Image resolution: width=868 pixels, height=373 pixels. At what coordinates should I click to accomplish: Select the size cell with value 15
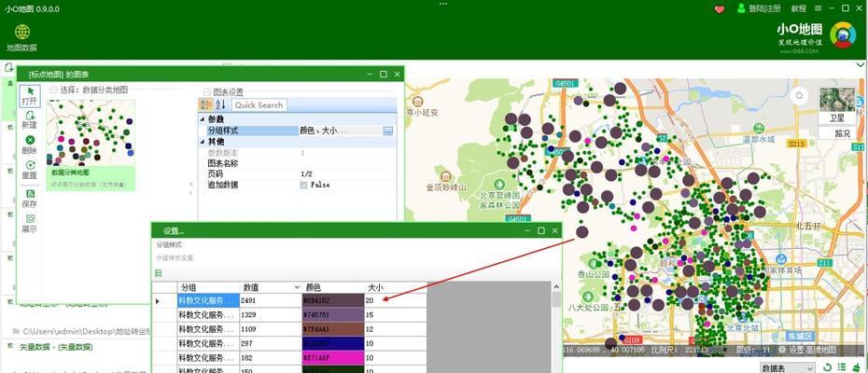(395, 315)
